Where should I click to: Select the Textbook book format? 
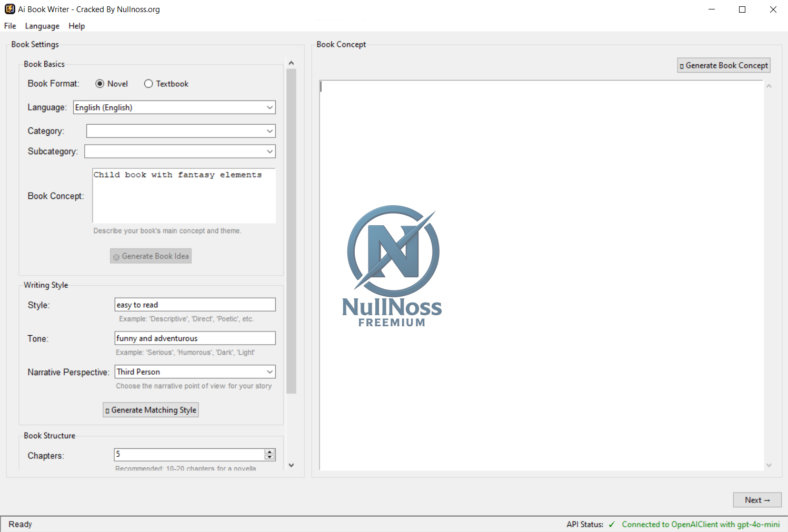(148, 84)
